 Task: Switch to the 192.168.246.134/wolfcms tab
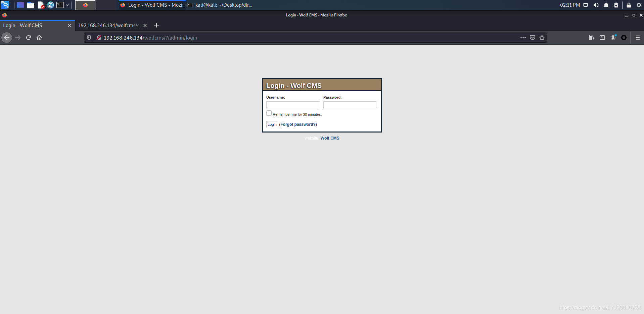coord(113,25)
